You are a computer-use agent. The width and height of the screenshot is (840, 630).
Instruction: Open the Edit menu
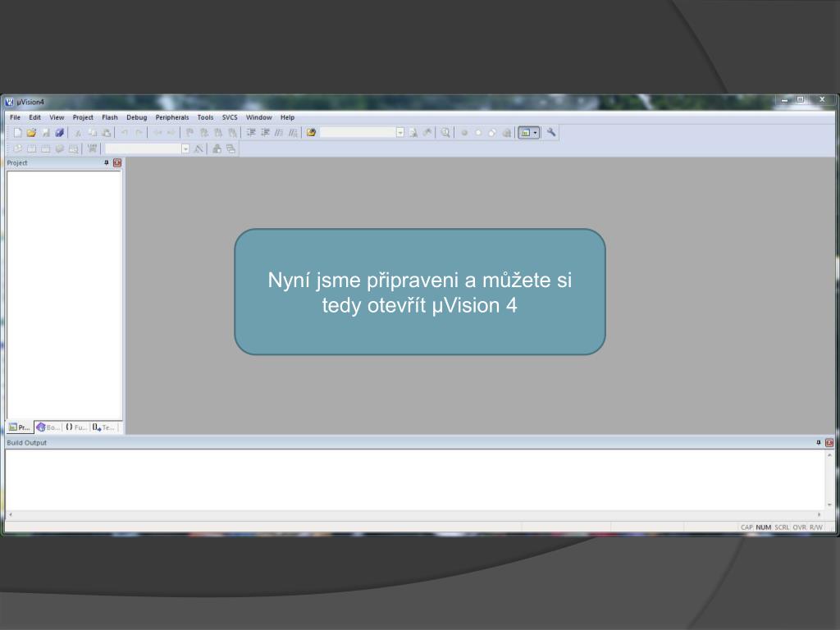tap(34, 117)
